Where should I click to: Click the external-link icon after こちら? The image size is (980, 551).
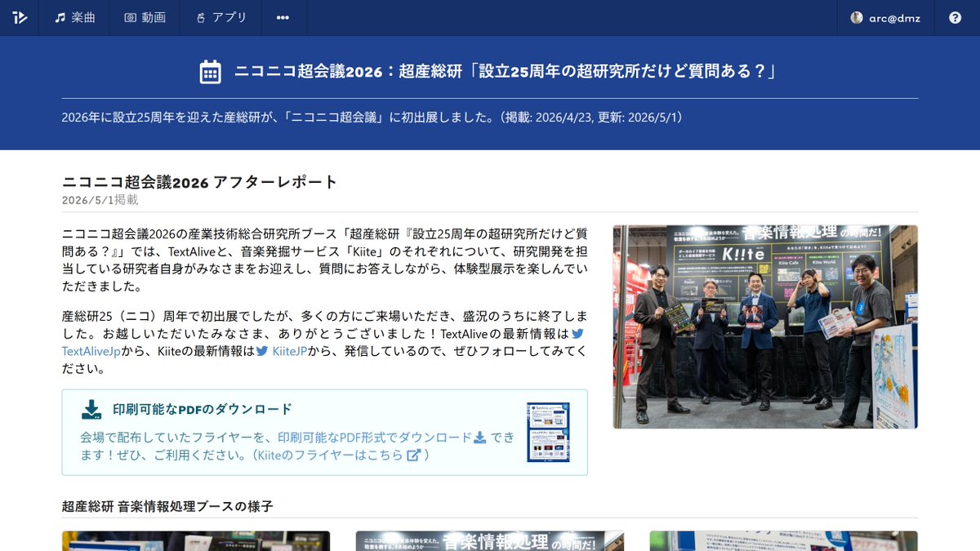tap(414, 455)
